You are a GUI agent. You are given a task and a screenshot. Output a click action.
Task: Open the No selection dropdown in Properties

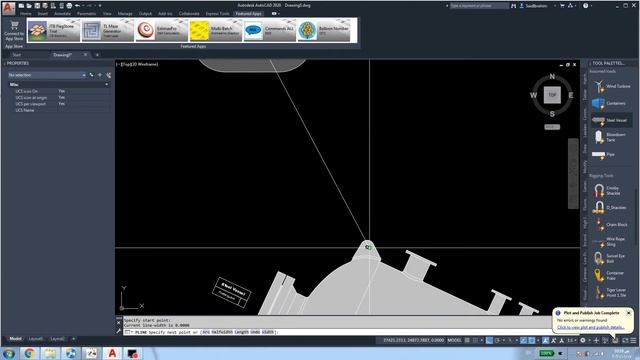[x=47, y=75]
